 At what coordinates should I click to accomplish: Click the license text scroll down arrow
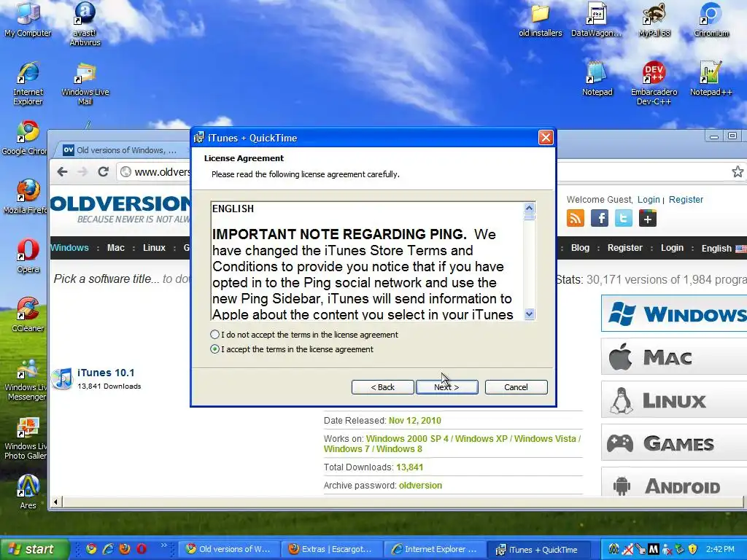530,314
